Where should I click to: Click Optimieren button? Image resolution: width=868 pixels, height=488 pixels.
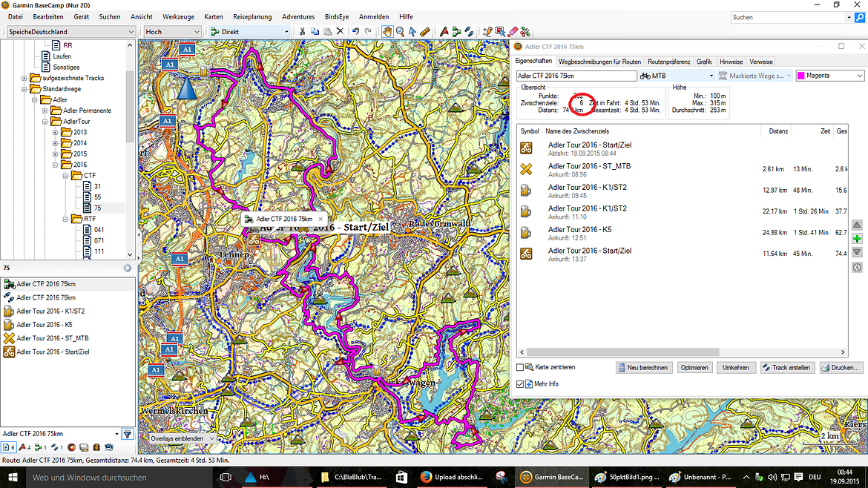point(694,367)
